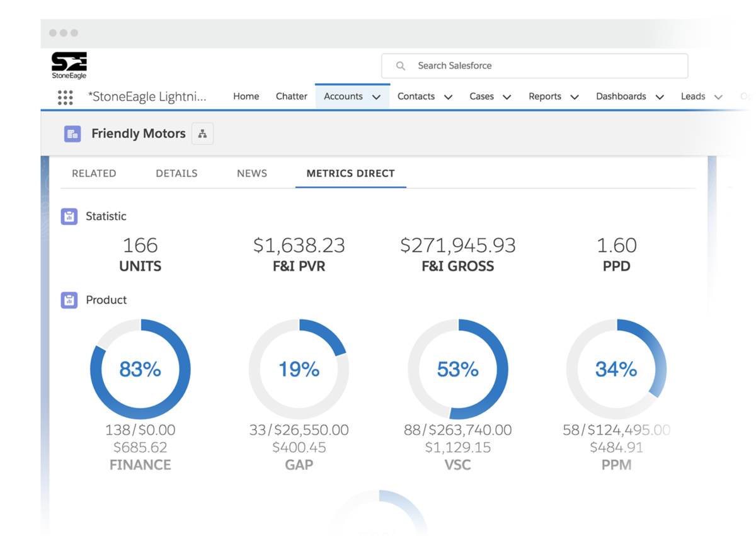Screen dimensions: 756x536
Task: Open the Dashboards nav item
Action: point(621,96)
